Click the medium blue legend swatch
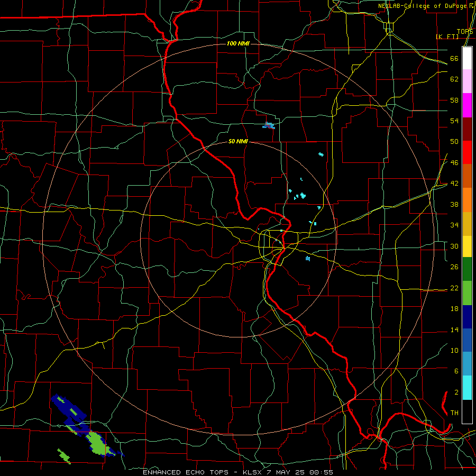 click(x=467, y=340)
